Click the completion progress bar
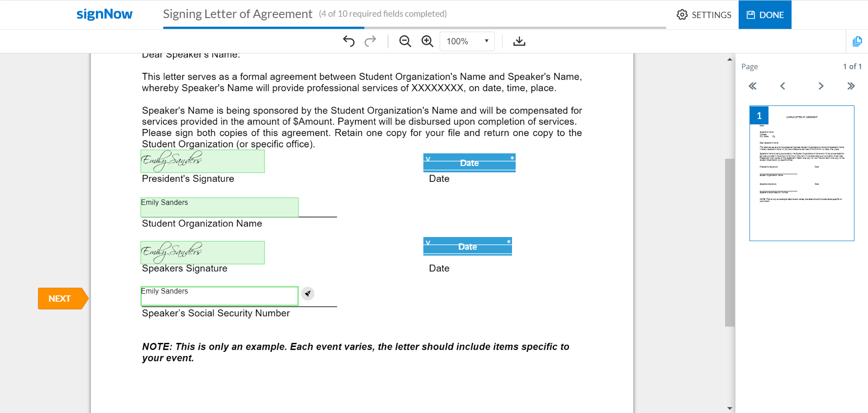Image resolution: width=868 pixels, height=413 pixels. (415, 28)
